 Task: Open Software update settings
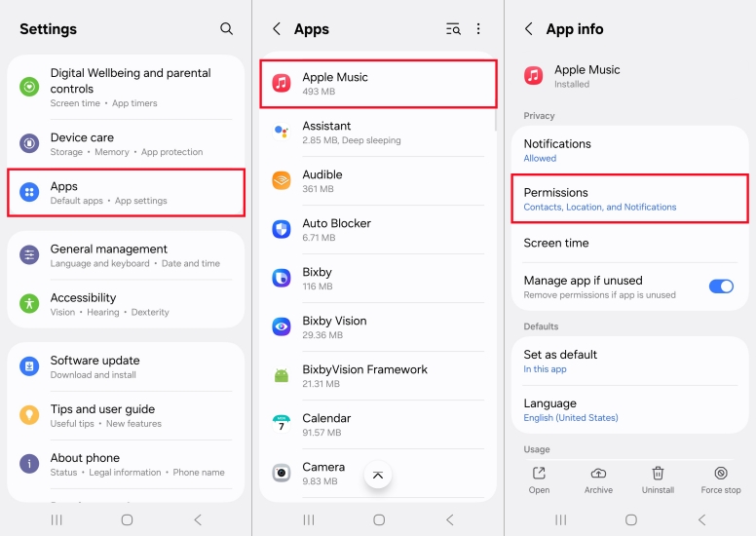click(127, 366)
